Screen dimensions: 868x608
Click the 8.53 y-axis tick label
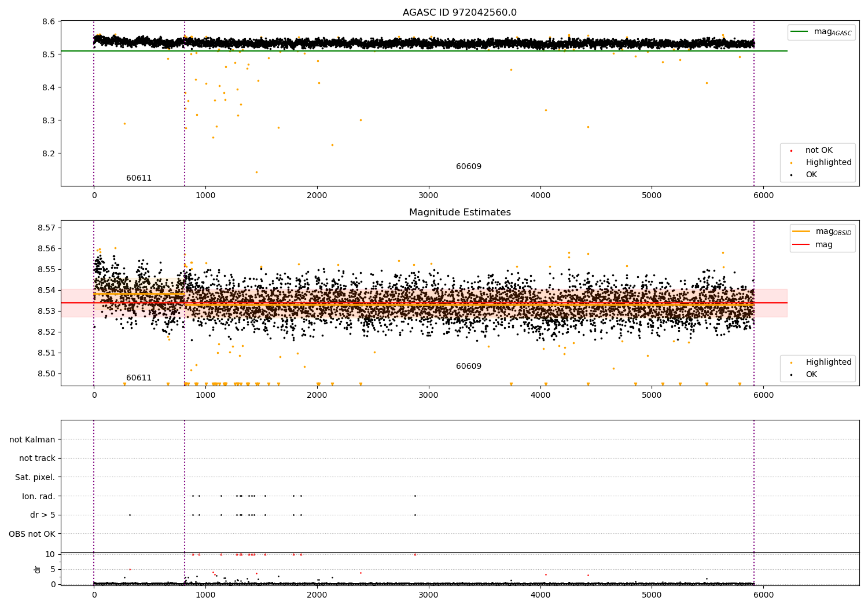pyautogui.click(x=46, y=311)
